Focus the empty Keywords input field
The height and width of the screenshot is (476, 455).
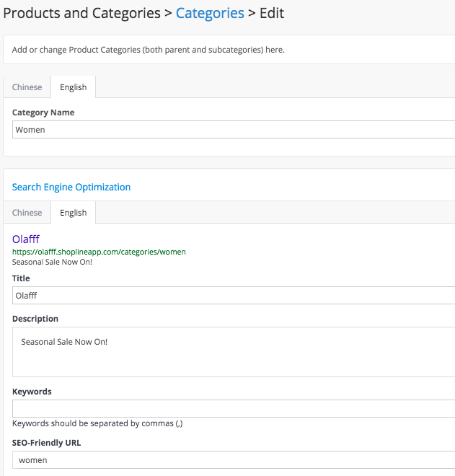[234, 408]
